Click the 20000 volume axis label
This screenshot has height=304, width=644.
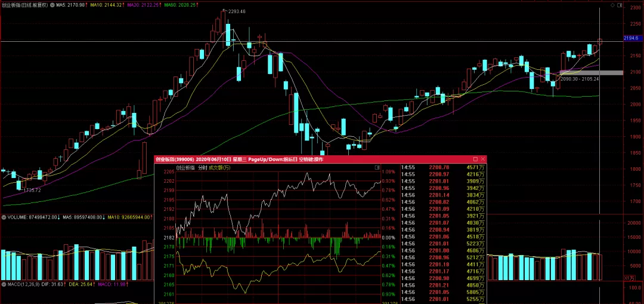[634, 223]
